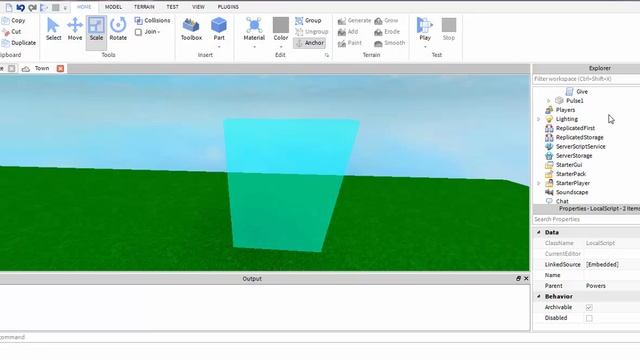Image resolution: width=640 pixels, height=360 pixels.
Task: Copy the selection to clipboard
Action: [x=13, y=20]
